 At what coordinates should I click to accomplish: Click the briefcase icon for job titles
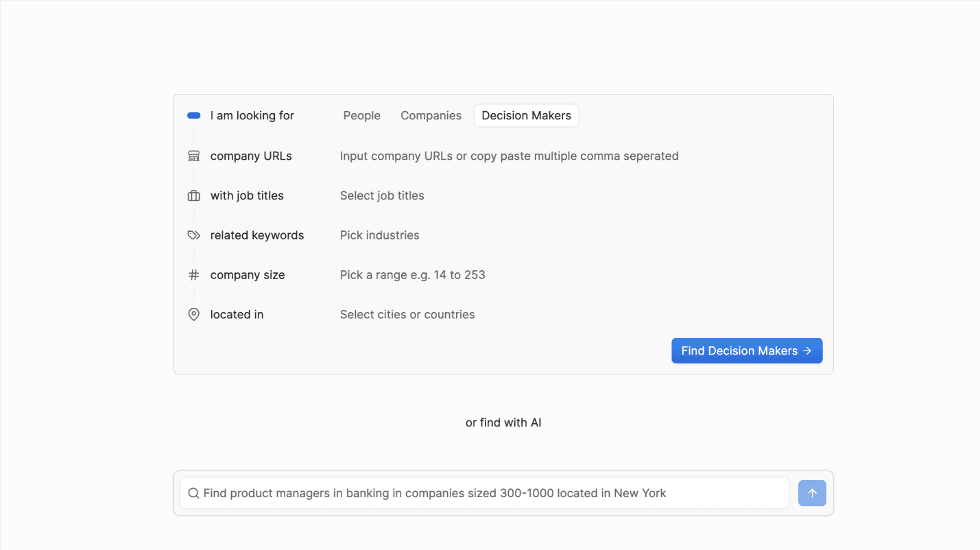tap(193, 196)
